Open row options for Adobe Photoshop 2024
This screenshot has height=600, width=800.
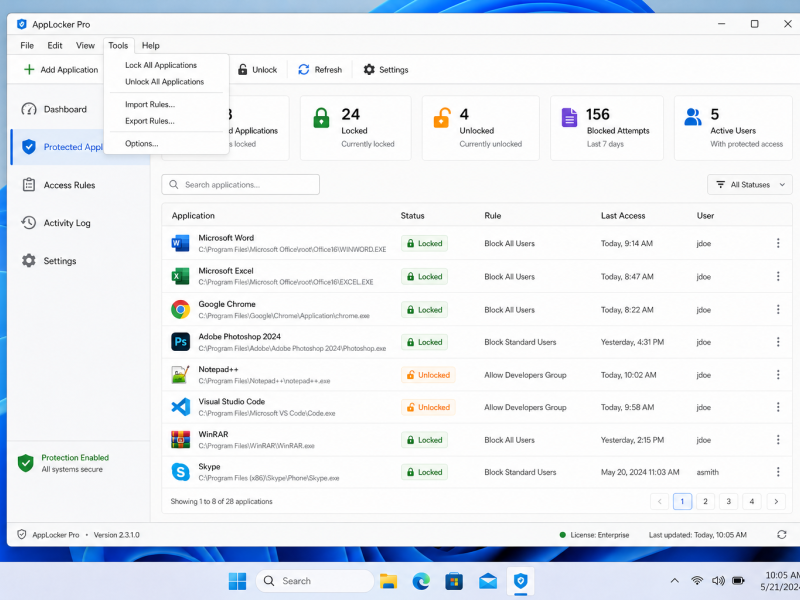coord(778,342)
